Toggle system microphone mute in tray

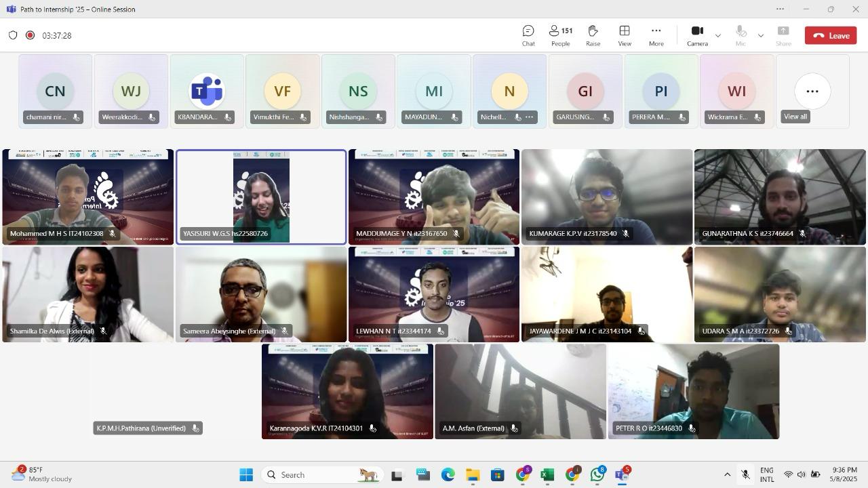[x=745, y=475]
